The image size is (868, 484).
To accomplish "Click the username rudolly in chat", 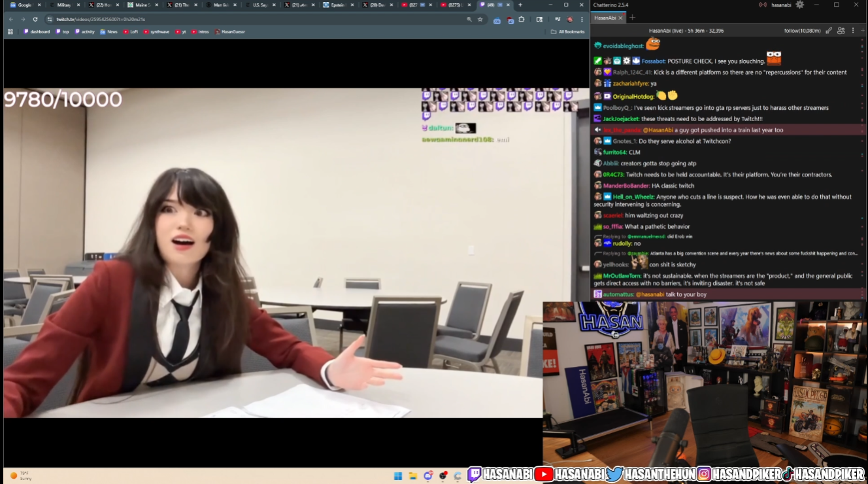I will click(x=622, y=244).
